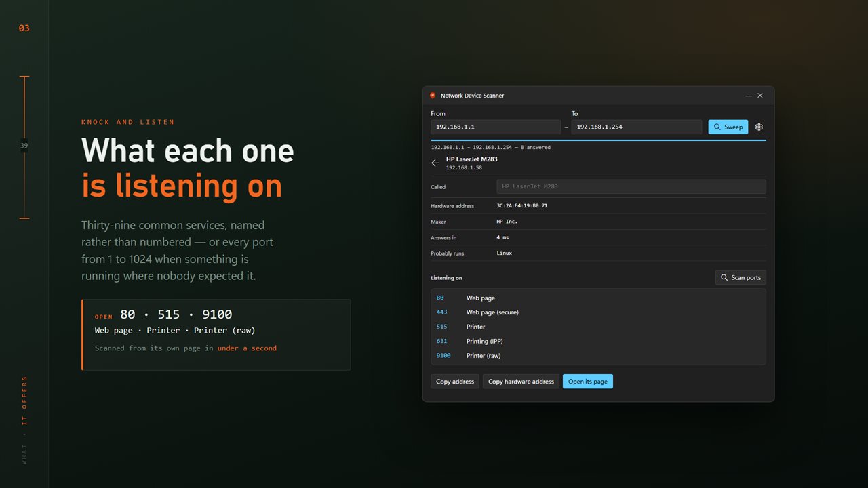Click the 4 ms response time value

tap(502, 237)
